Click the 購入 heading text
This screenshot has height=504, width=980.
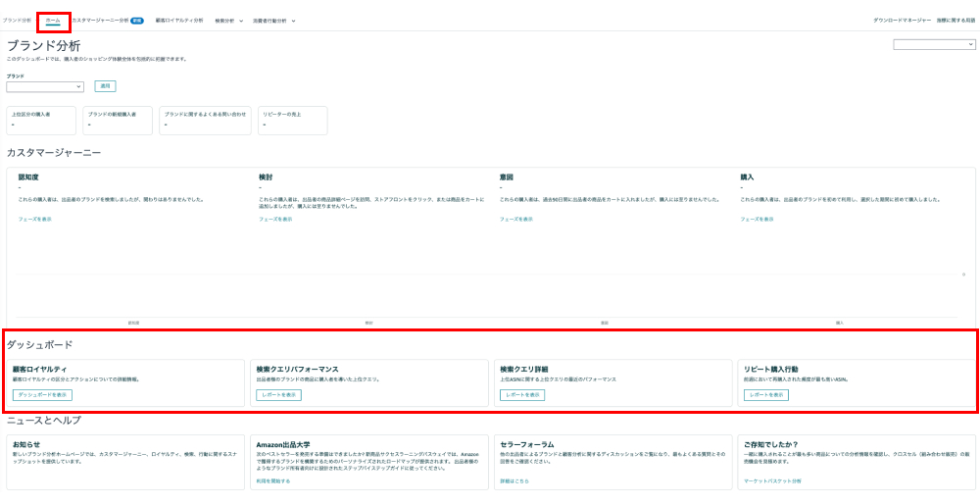748,177
